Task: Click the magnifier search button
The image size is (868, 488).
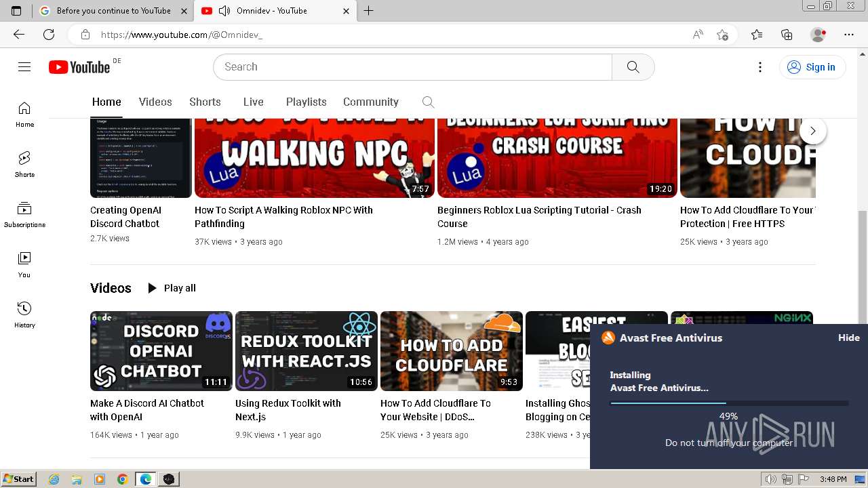Action: (x=633, y=66)
